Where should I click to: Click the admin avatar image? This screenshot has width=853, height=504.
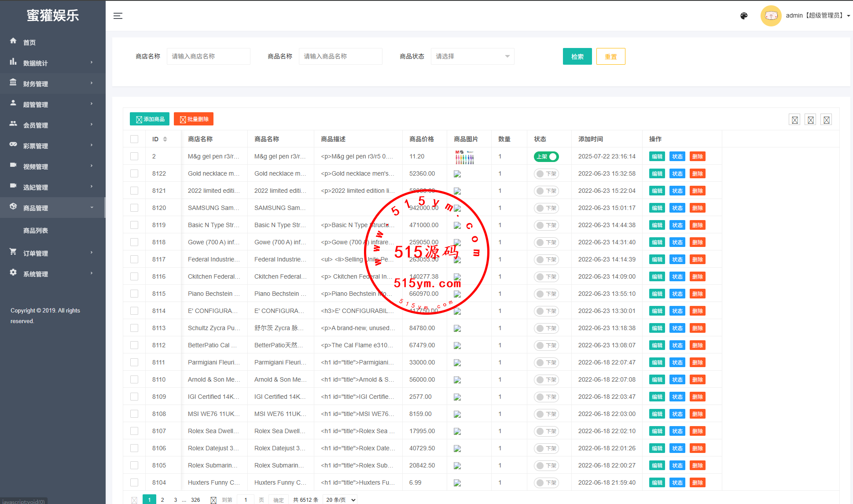coord(771,16)
